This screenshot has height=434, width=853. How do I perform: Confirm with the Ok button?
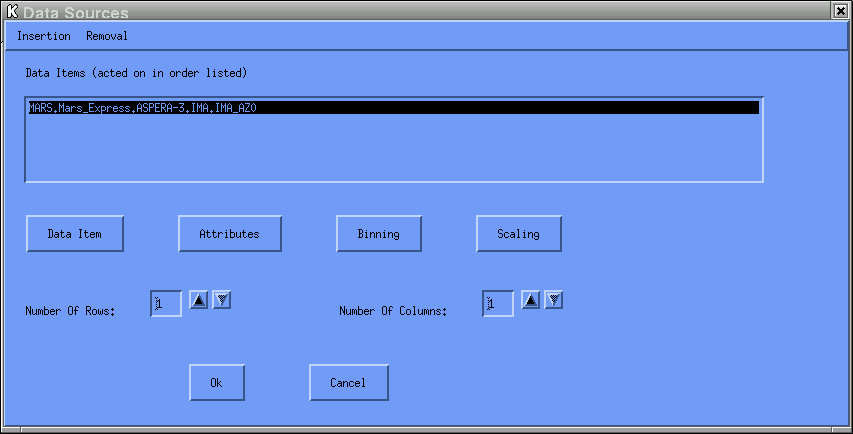(217, 383)
